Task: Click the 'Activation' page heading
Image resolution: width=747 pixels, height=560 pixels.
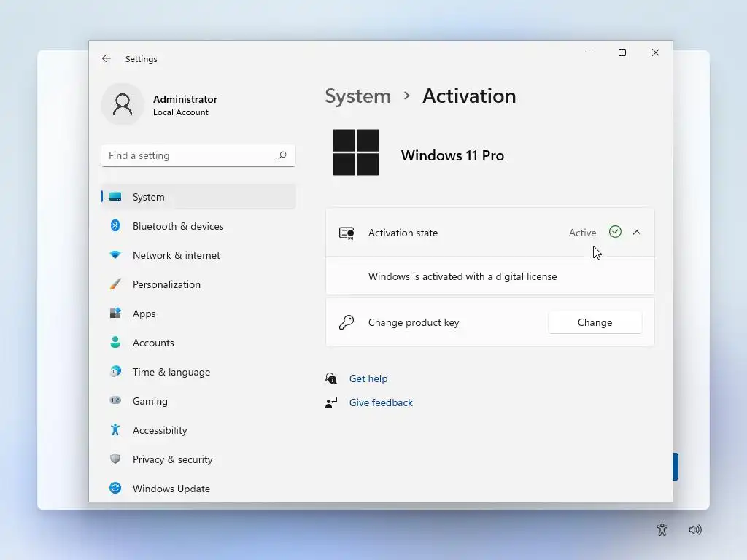Action: [x=469, y=96]
